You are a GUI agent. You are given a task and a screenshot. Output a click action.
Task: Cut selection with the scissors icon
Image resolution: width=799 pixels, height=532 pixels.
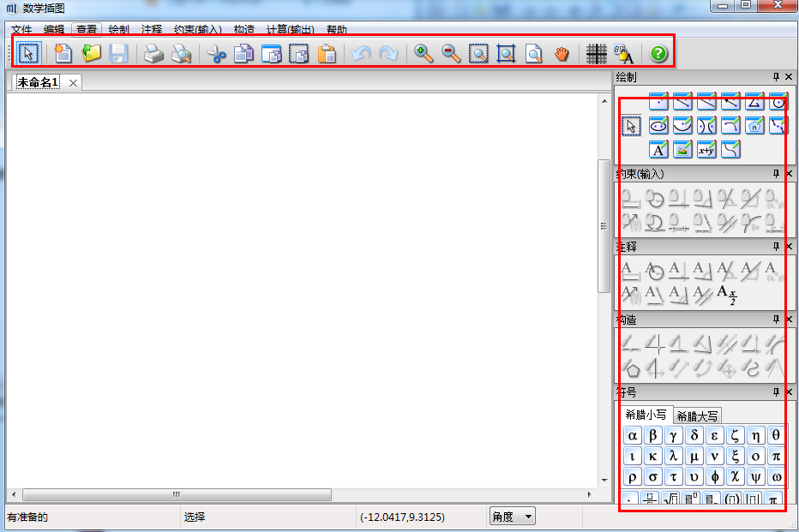pyautogui.click(x=217, y=53)
